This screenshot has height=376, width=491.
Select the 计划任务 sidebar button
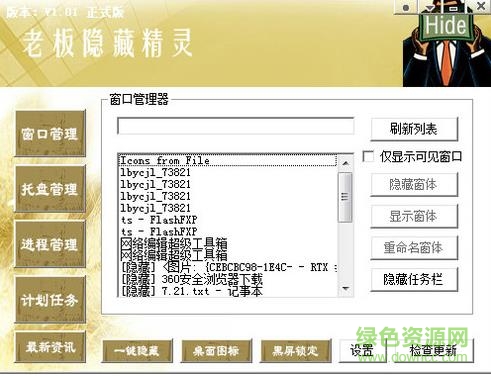pos(50,300)
